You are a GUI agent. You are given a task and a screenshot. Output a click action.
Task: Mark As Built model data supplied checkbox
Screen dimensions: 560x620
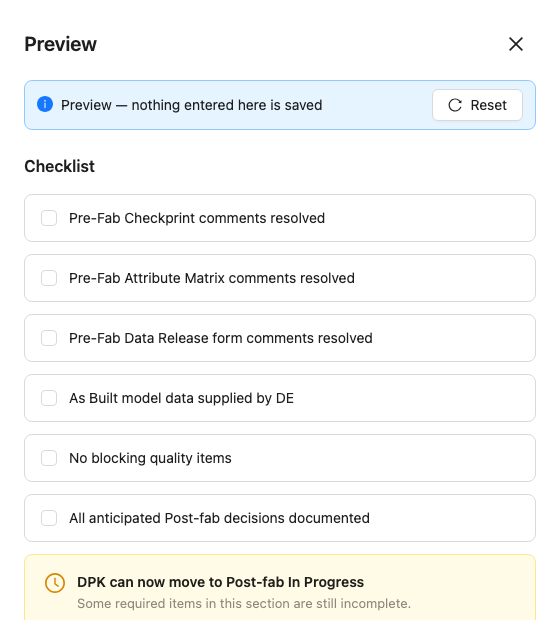pos(49,398)
